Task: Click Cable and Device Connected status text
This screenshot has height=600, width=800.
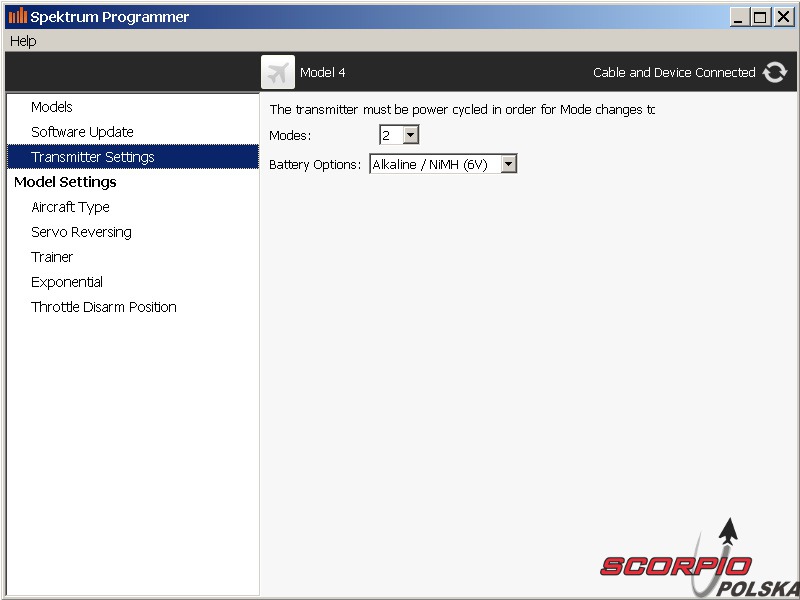Action: tap(674, 72)
